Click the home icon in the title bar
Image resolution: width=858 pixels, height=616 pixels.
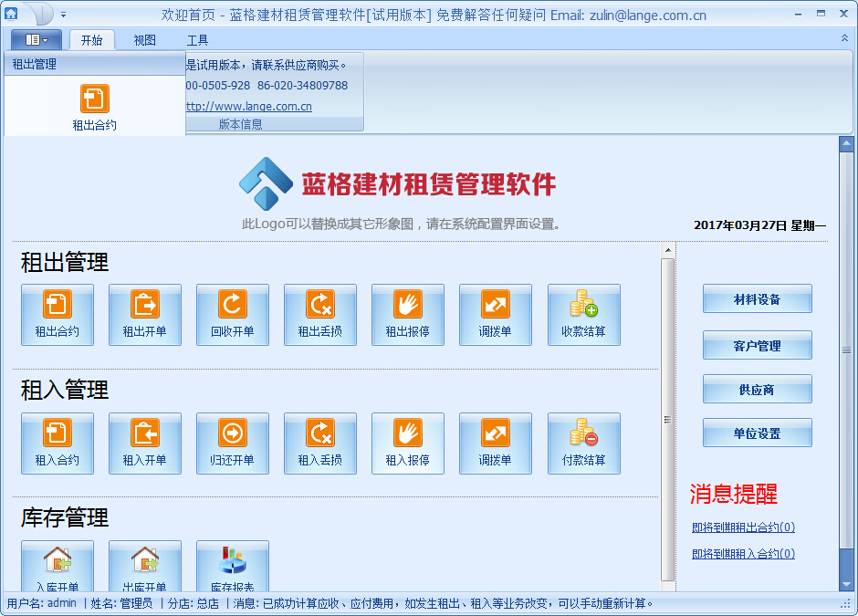point(11,13)
